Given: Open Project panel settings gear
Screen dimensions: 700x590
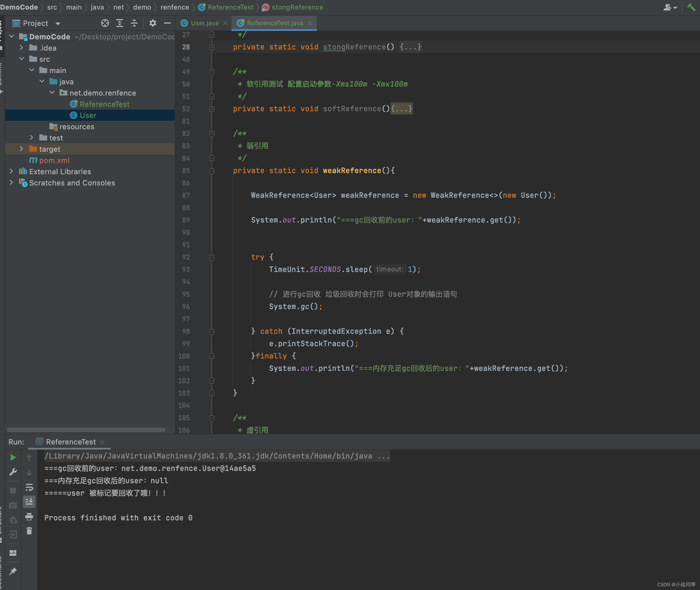Looking at the screenshot, I should pyautogui.click(x=153, y=23).
